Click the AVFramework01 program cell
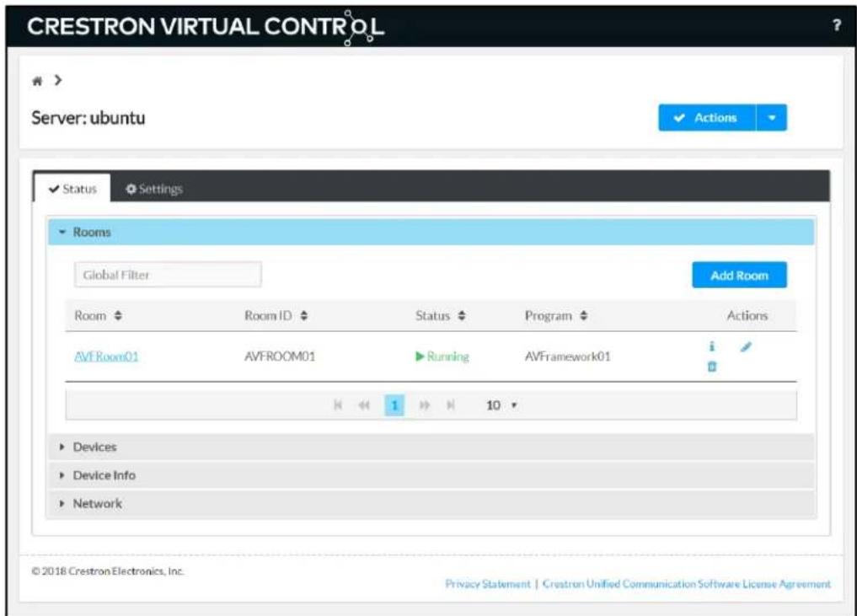 (567, 356)
